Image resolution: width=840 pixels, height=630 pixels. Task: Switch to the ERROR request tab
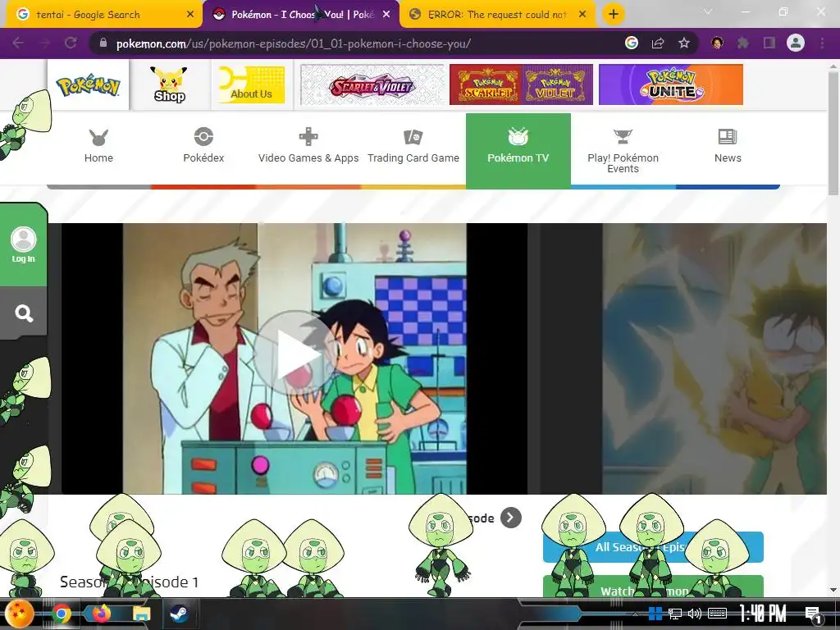click(x=496, y=15)
